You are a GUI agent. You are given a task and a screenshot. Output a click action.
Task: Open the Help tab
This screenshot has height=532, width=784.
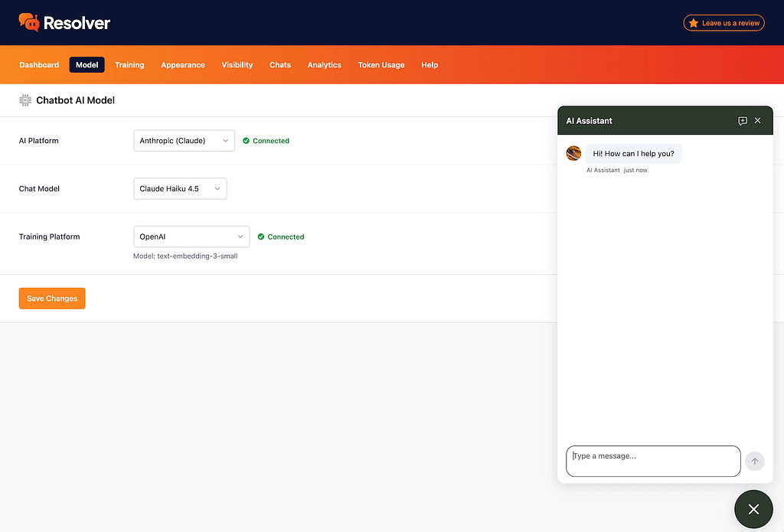pyautogui.click(x=430, y=65)
